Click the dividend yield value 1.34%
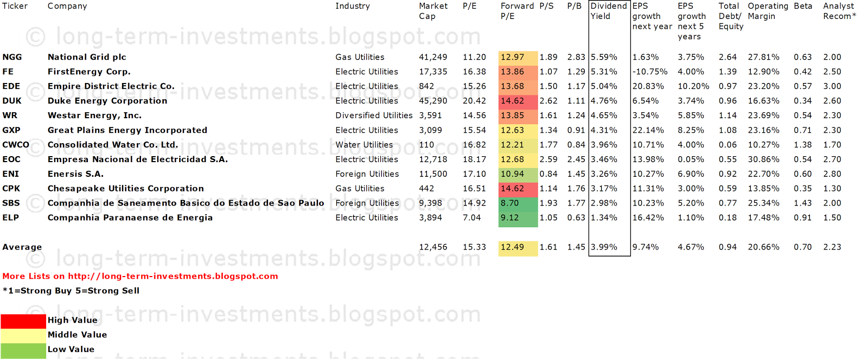 point(604,217)
